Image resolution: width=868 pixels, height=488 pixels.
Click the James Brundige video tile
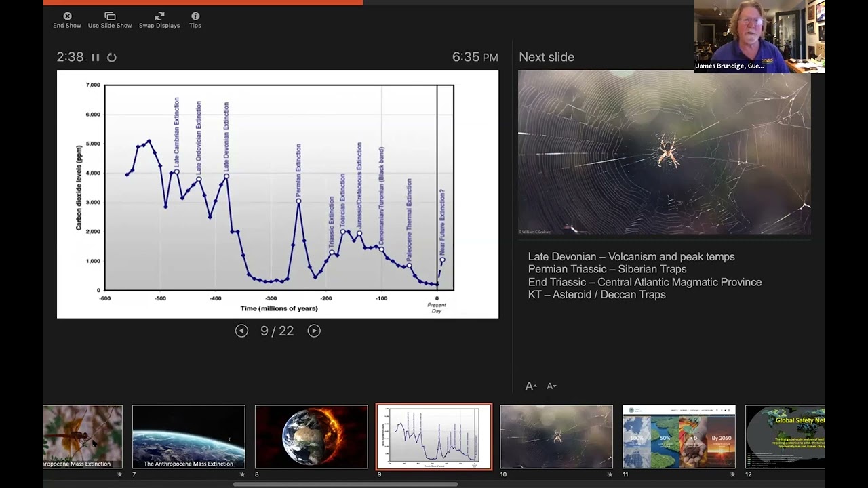759,37
